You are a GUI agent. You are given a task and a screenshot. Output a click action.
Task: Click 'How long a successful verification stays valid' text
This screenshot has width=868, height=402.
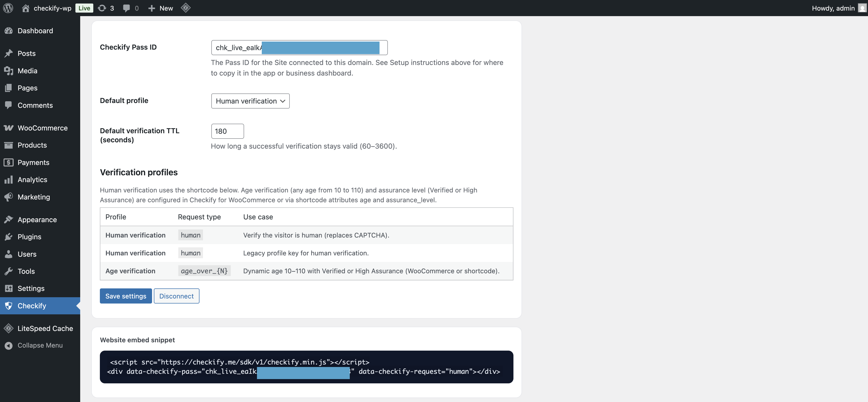tap(304, 146)
